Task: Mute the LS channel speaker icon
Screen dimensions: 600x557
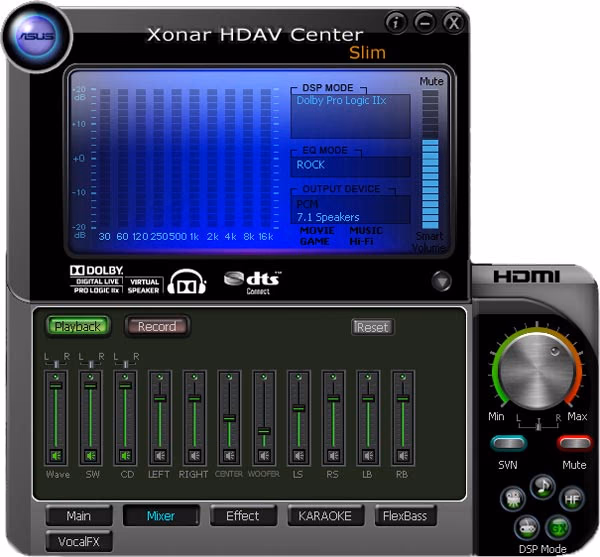Action: point(299,456)
